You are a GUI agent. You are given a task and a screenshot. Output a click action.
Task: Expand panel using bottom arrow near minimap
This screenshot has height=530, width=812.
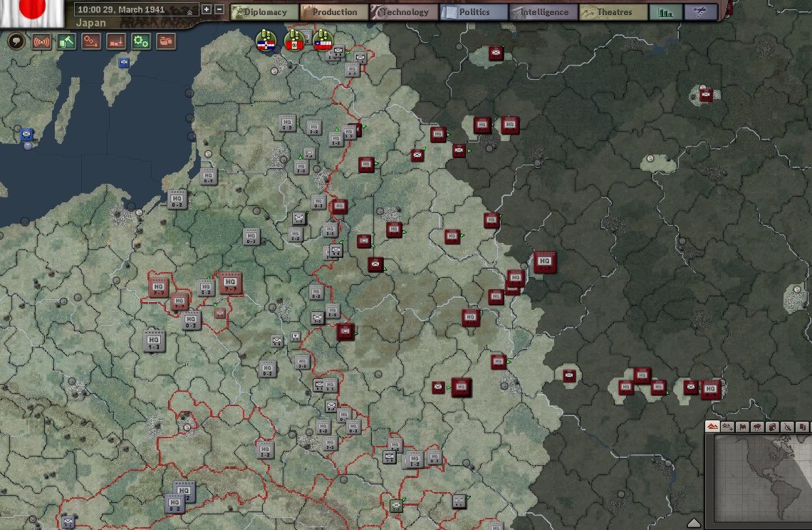click(x=694, y=524)
